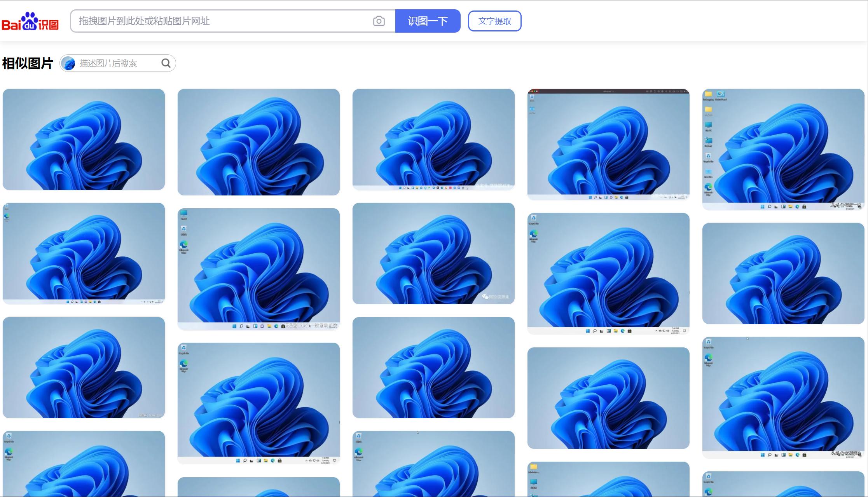Viewport: 868px width, 497px height.
Task: Open the plain wallpaper image in the fifth column's second row
Action: [x=783, y=274]
